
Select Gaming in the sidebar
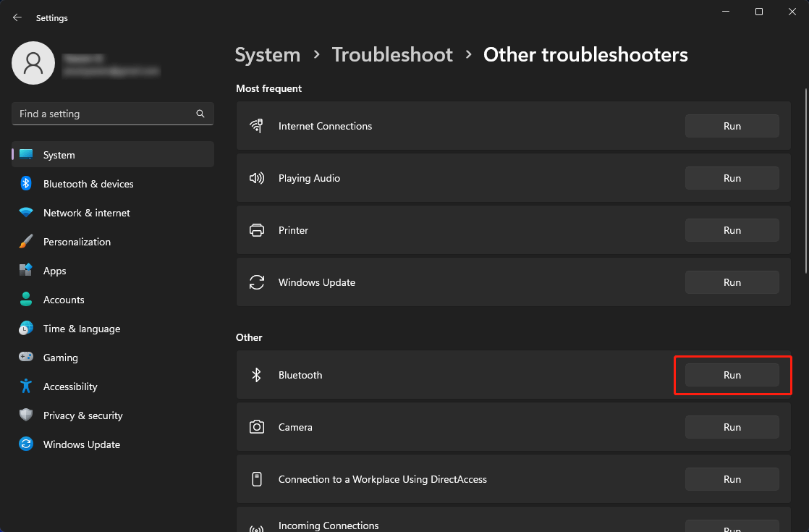[113, 357]
